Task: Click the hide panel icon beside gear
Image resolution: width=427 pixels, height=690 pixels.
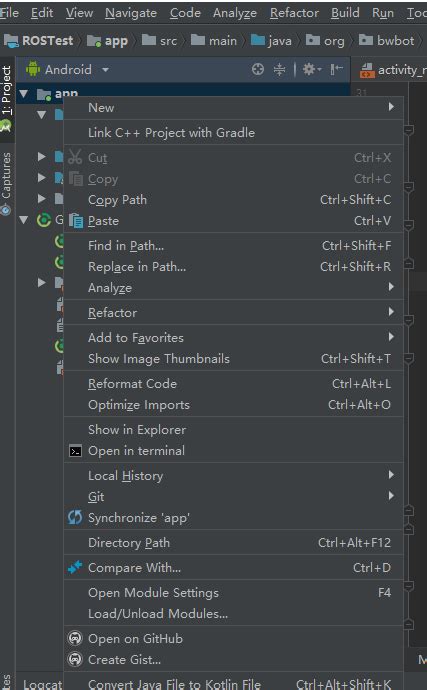Action: tap(336, 69)
